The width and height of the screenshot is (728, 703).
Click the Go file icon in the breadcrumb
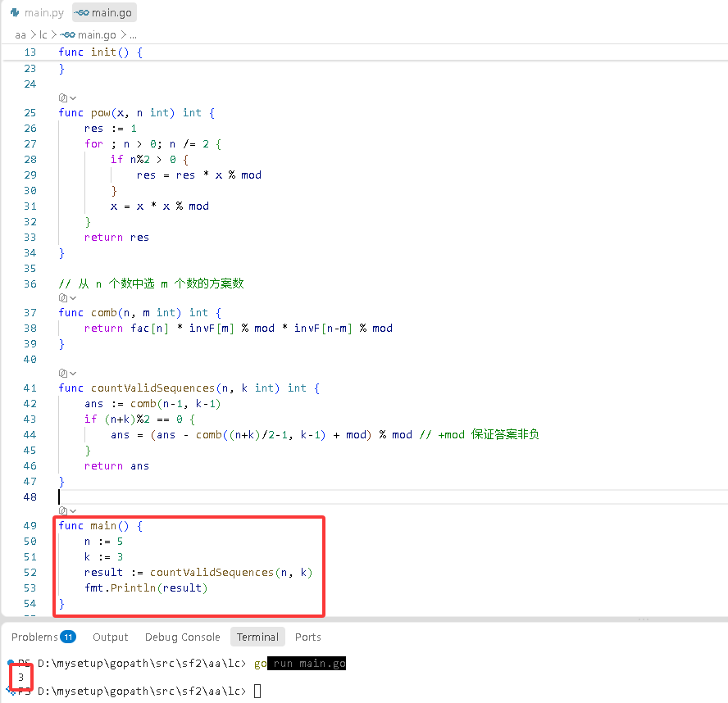pyautogui.click(x=68, y=34)
